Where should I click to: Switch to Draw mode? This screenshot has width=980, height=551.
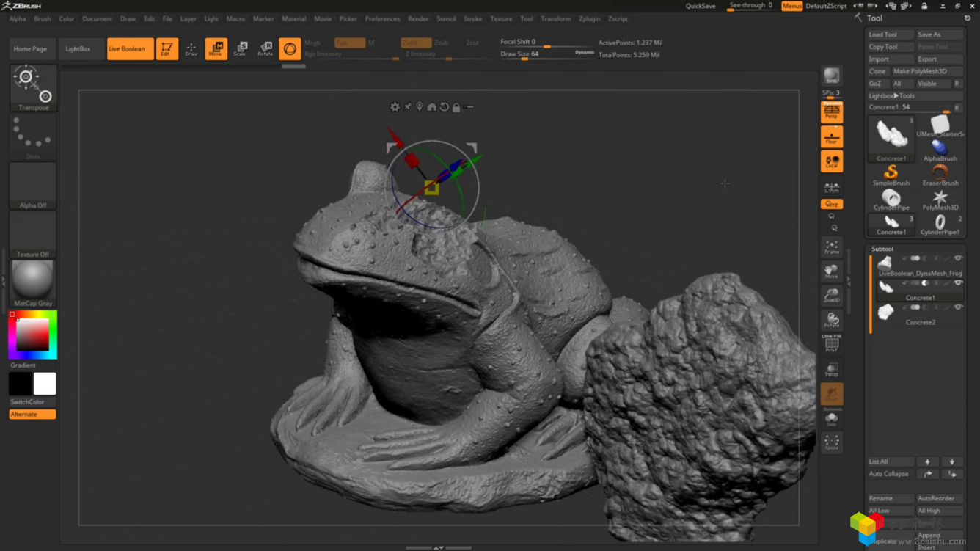(x=191, y=49)
